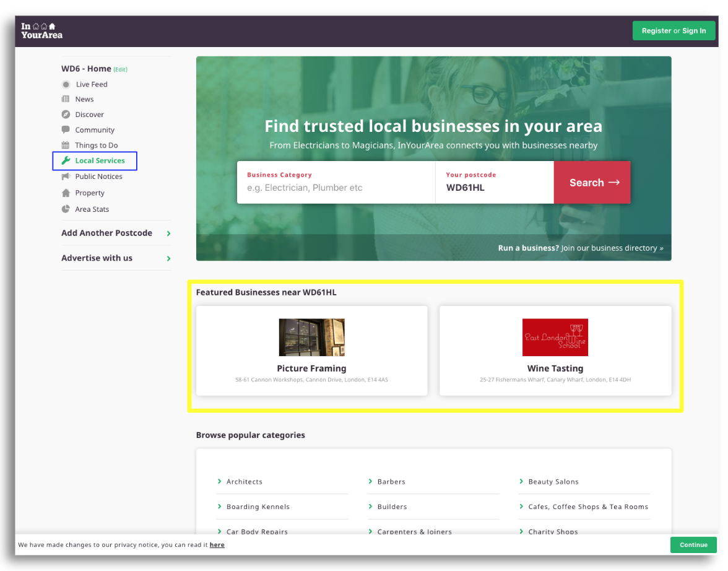Click the Things to Do calendar icon

pos(66,145)
